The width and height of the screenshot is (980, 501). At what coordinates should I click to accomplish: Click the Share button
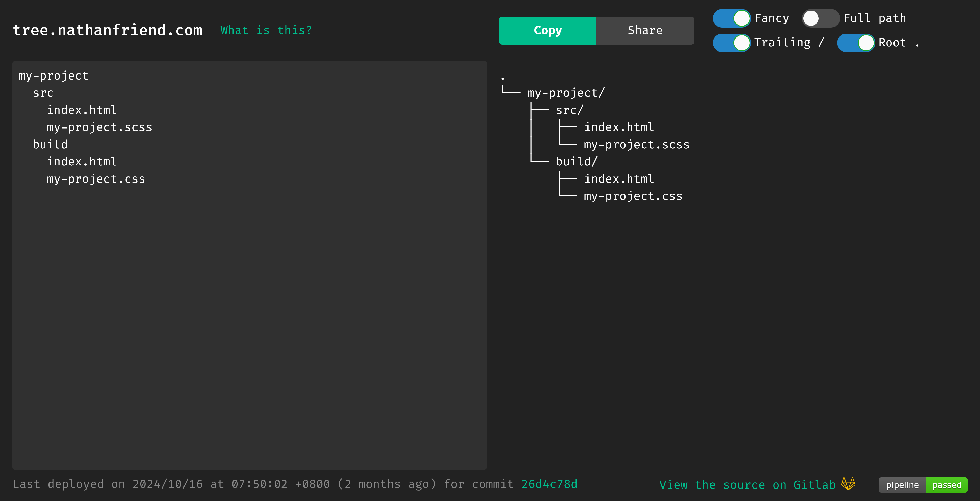click(645, 30)
